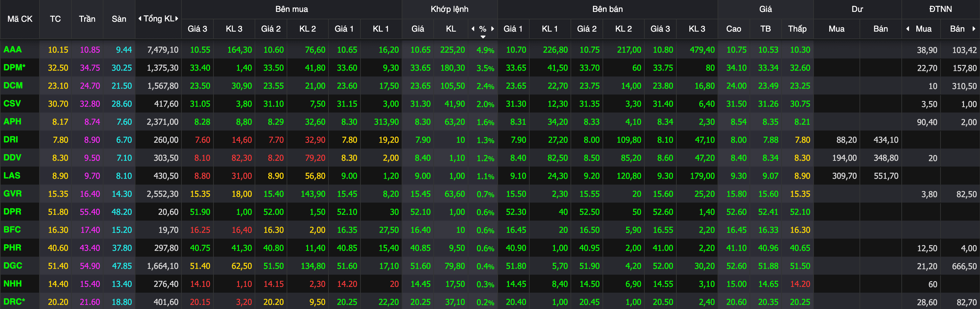Click DCM total volume 1,567,80

click(x=162, y=86)
